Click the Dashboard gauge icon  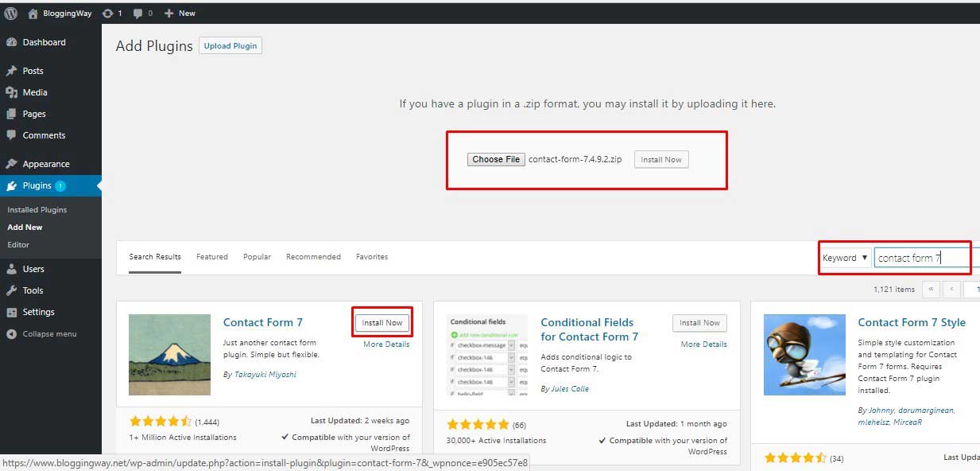click(x=11, y=42)
